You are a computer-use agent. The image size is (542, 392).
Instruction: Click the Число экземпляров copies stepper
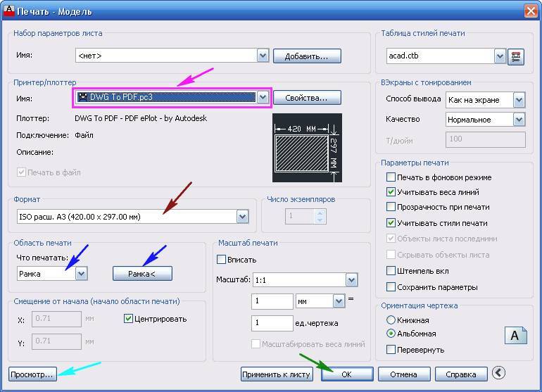tap(305, 216)
